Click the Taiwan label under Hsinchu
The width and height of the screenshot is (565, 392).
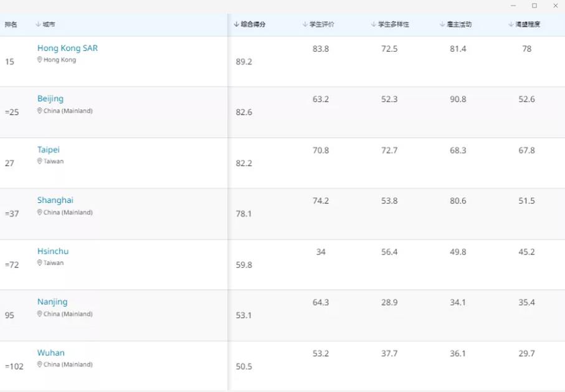[54, 263]
